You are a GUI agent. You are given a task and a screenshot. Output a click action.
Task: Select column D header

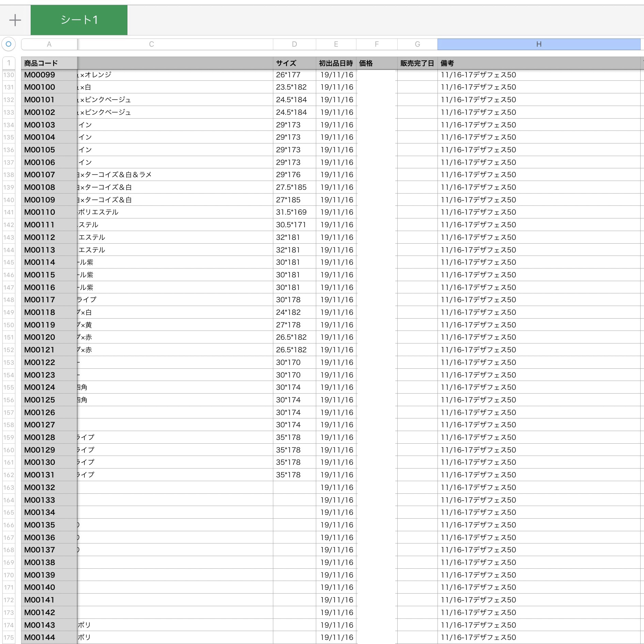tap(294, 44)
